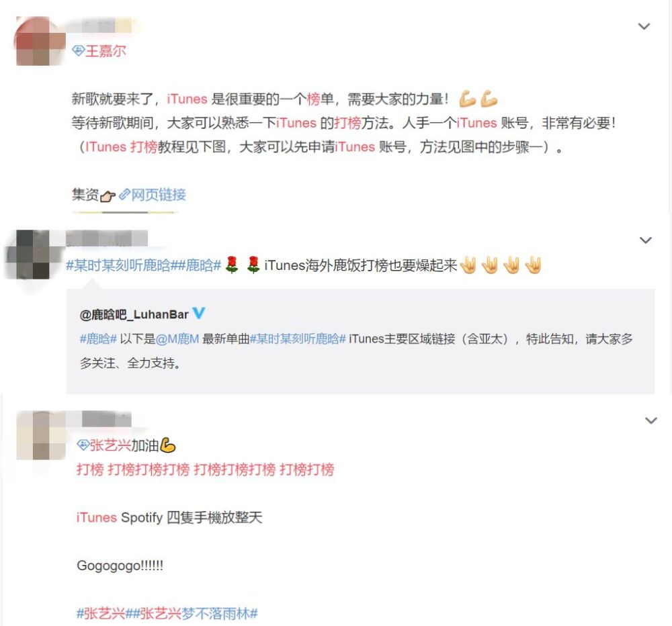Click the 王嘉尔 topic name
Viewport: 672px width, 626px height.
coord(106,51)
